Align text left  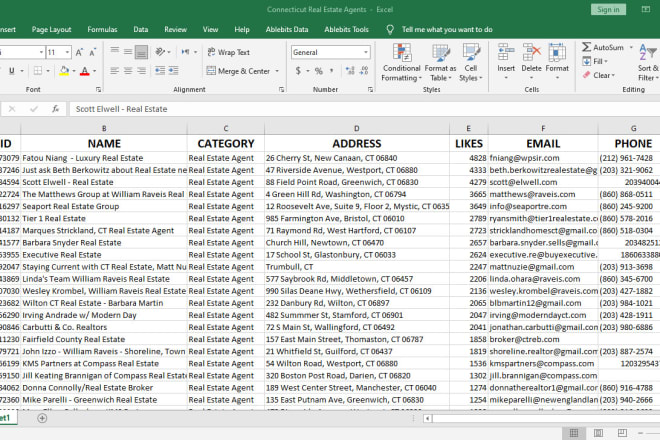click(114, 71)
